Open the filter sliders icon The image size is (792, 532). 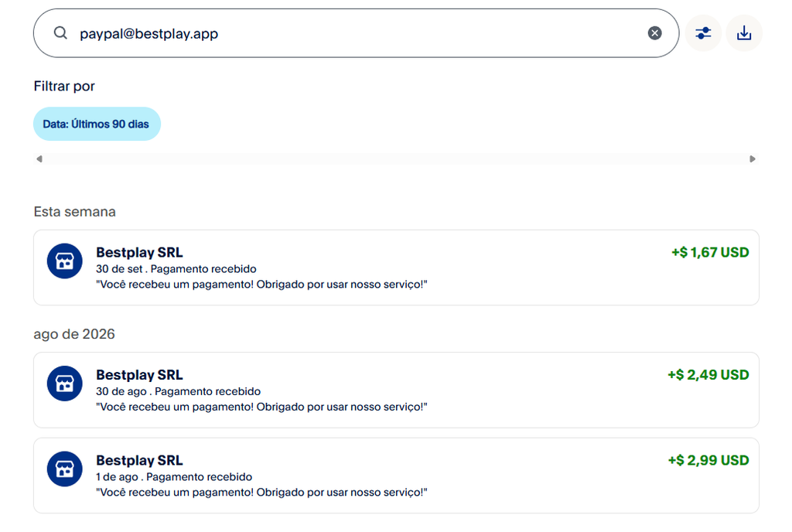(703, 33)
